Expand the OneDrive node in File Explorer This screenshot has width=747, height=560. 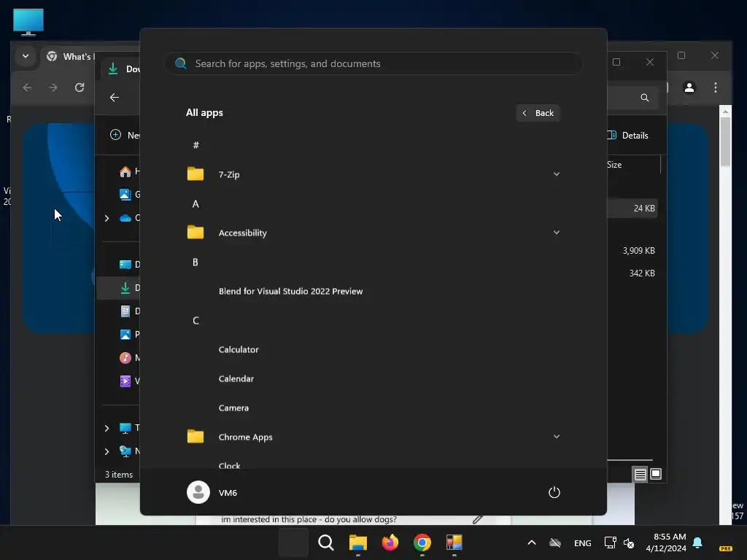[x=107, y=217]
